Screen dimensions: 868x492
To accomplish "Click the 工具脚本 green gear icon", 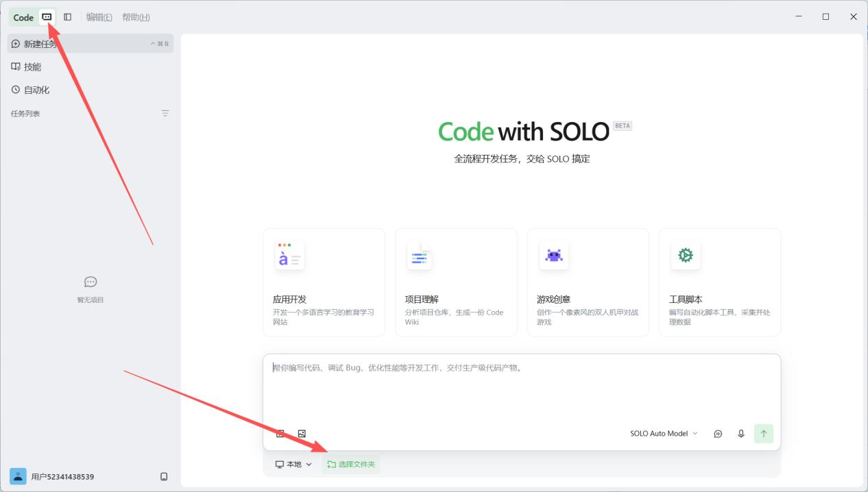I will (x=685, y=256).
